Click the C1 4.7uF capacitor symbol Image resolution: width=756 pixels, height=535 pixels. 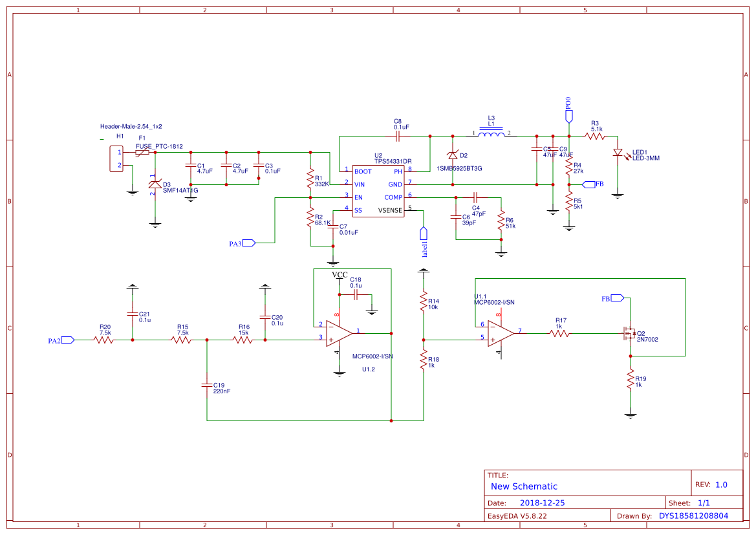(x=191, y=166)
